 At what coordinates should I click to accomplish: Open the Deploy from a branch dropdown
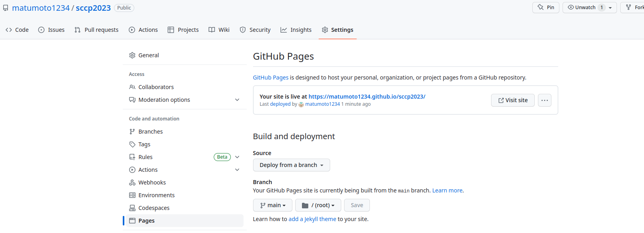[x=292, y=165]
